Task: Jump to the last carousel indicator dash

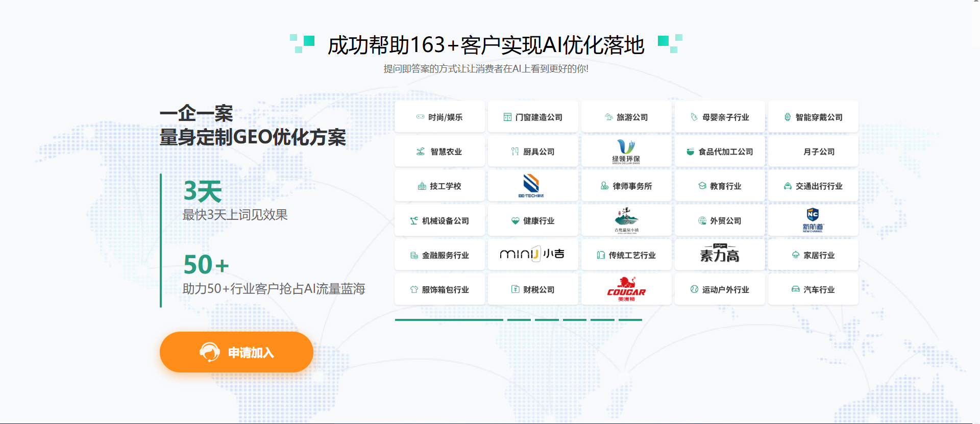Action: [x=630, y=320]
